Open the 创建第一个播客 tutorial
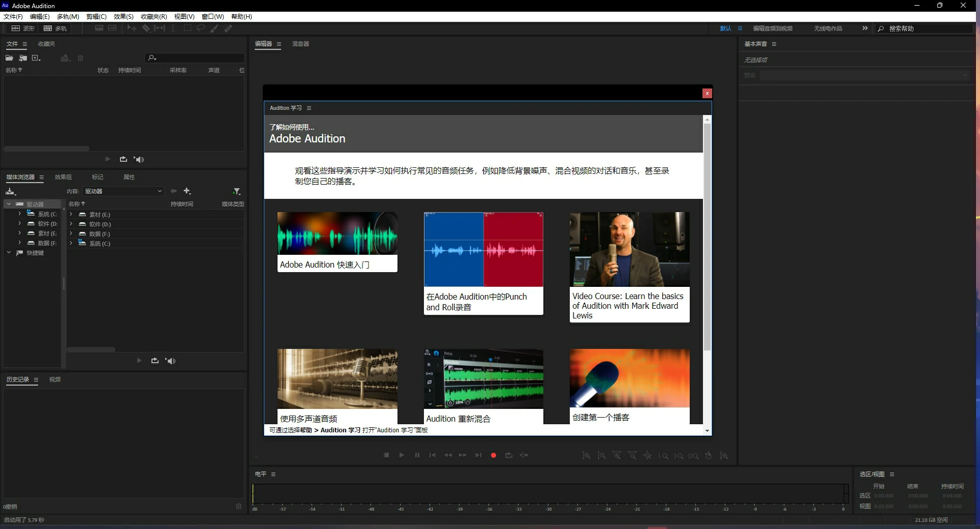980x529 pixels. pyautogui.click(x=629, y=386)
